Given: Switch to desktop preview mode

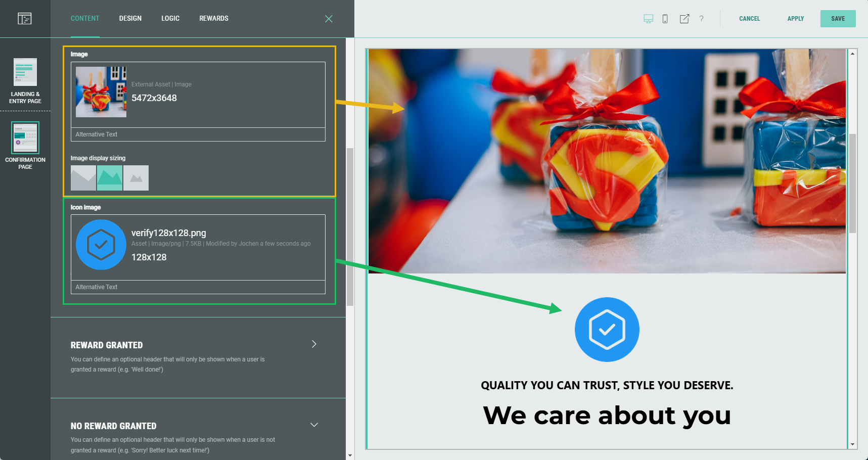Looking at the screenshot, I should point(648,19).
